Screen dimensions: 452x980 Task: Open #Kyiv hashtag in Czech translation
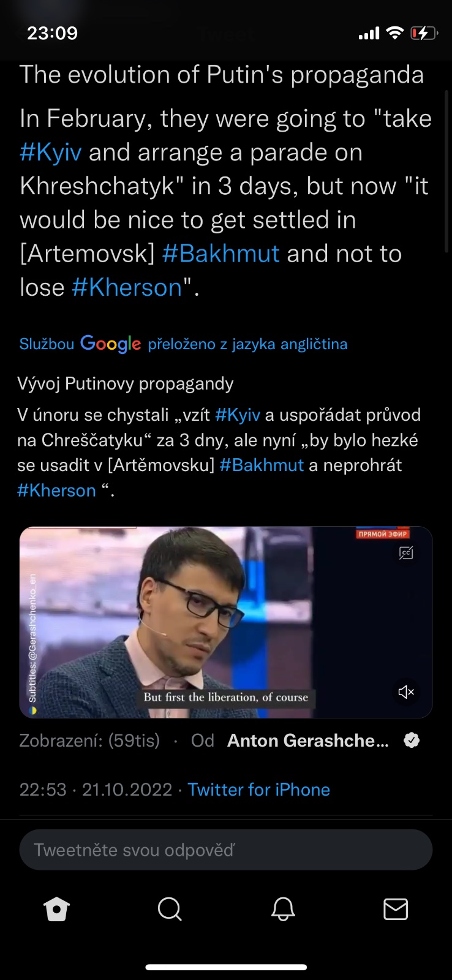click(x=238, y=415)
